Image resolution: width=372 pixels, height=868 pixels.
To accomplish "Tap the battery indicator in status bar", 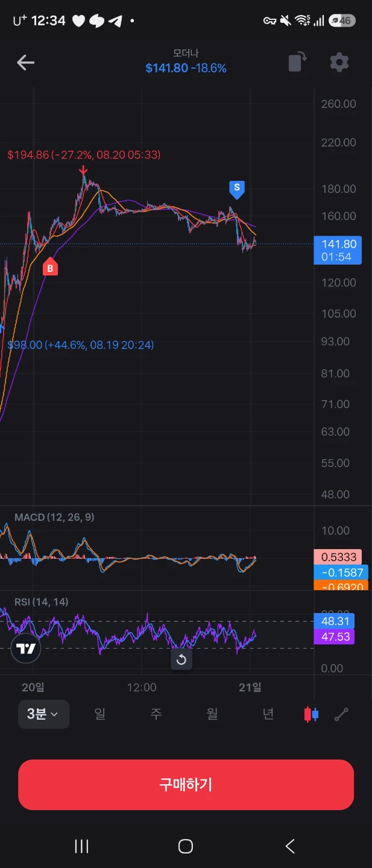I will [342, 20].
